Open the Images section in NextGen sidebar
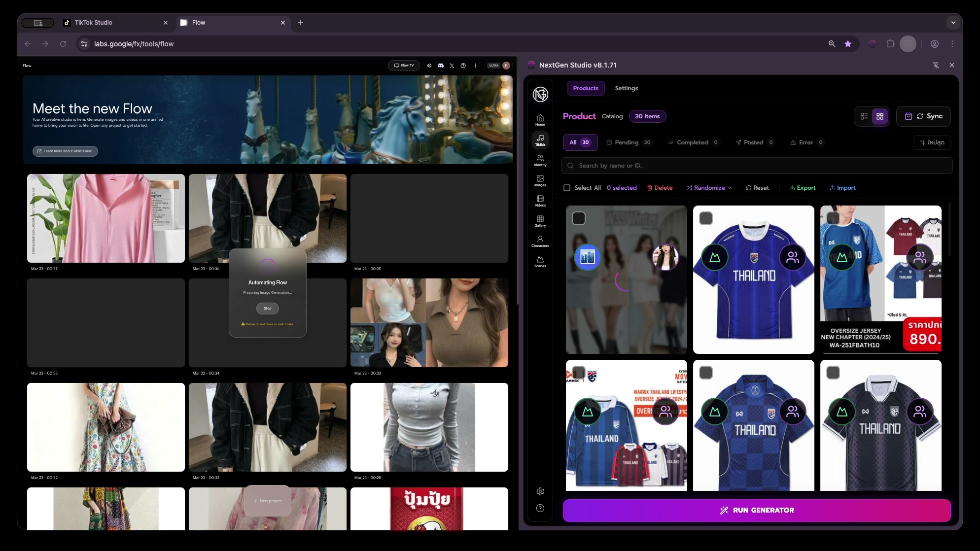This screenshot has width=980, height=551. 540,180
